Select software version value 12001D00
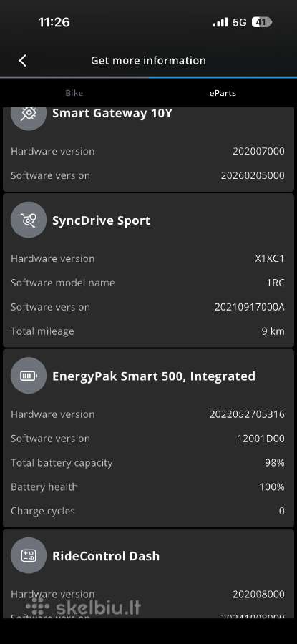 (x=261, y=439)
